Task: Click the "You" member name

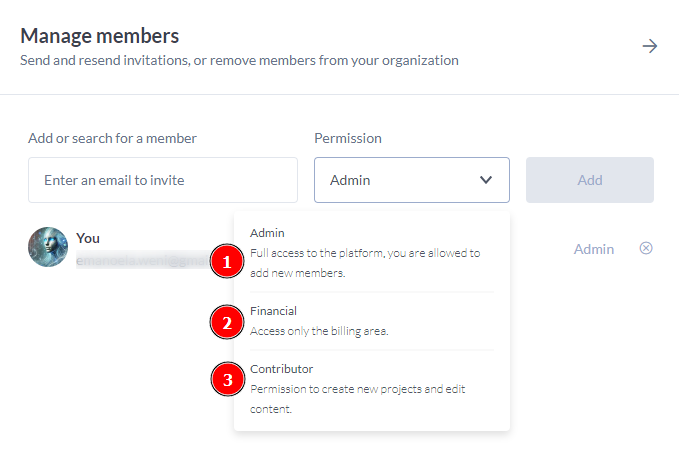Action: coord(88,238)
